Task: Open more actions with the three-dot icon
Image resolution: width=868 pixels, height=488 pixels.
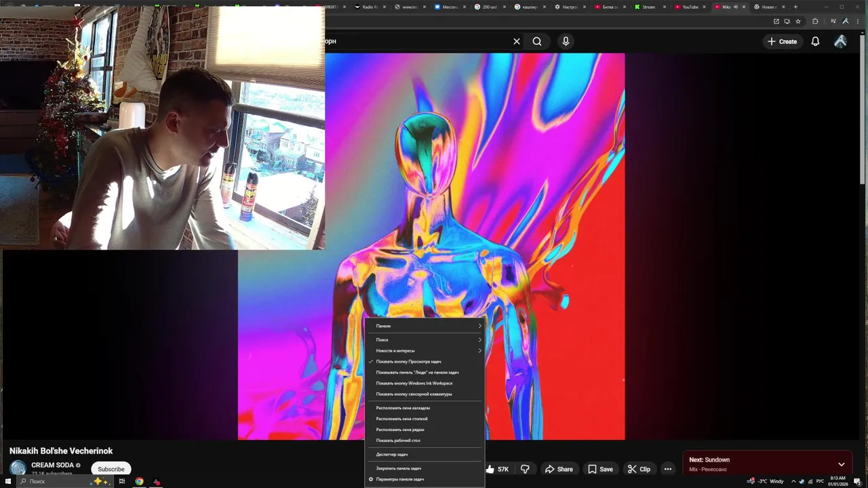Action: (668, 469)
